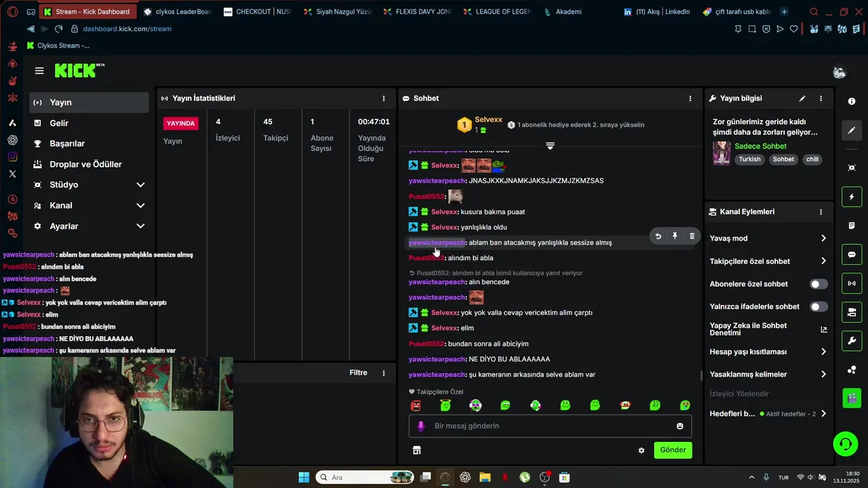
Task: Collapse the leaderboard banner in chat
Action: pyautogui.click(x=550, y=146)
